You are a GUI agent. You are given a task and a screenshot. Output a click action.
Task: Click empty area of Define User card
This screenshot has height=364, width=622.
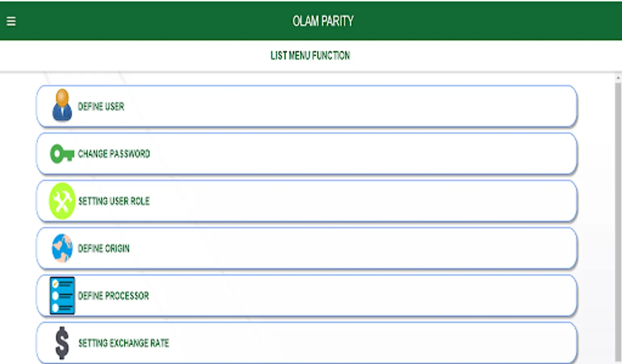[344, 106]
